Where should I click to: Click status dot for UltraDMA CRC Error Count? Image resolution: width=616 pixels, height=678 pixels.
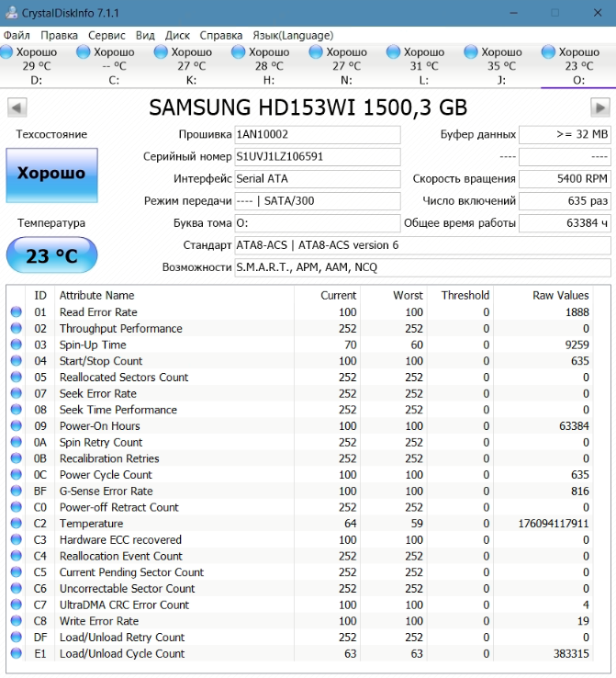click(x=17, y=605)
